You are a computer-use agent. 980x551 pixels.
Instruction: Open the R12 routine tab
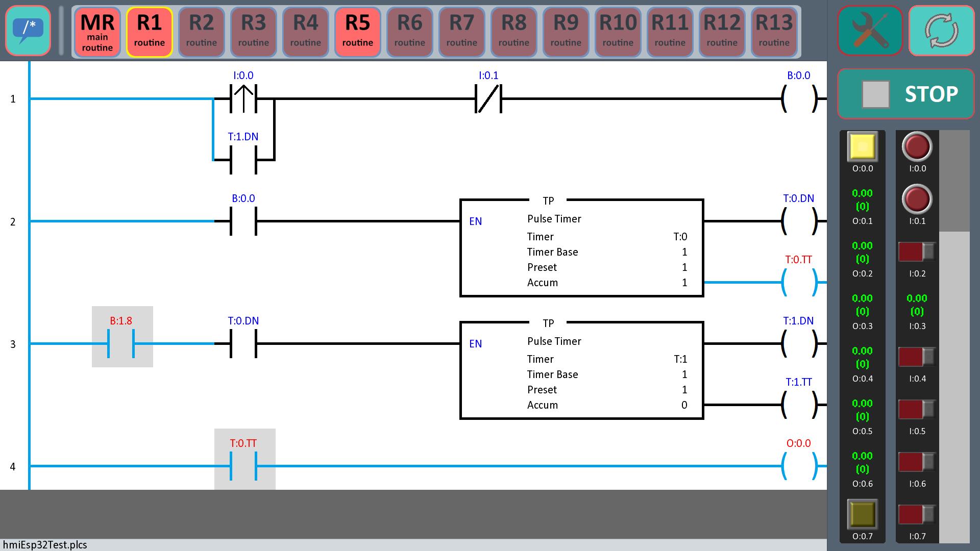722,32
